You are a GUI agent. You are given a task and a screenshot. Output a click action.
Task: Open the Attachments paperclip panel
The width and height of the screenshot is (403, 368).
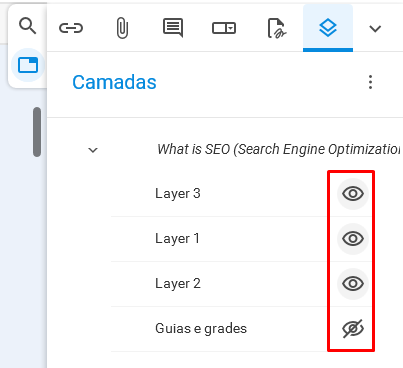[122, 28]
